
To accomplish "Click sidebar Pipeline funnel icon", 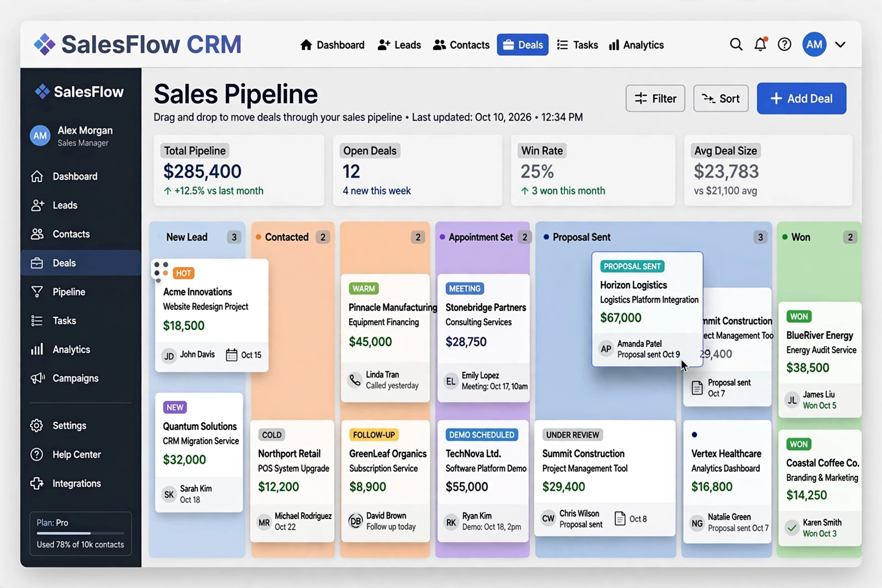I will click(37, 292).
